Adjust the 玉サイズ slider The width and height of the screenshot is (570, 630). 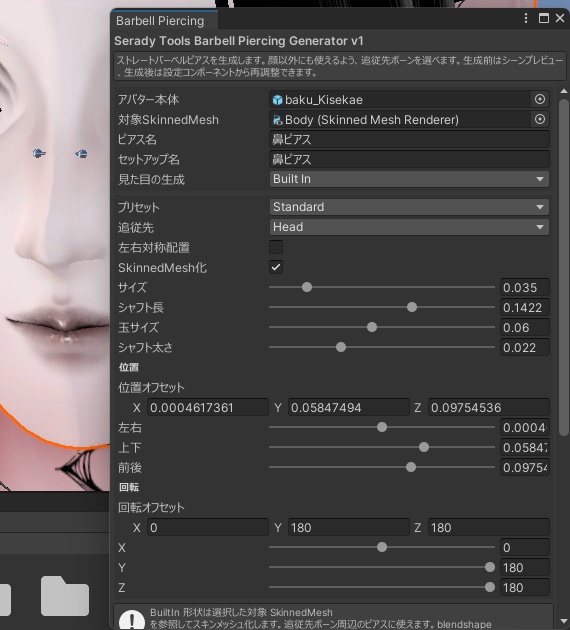coord(382,327)
